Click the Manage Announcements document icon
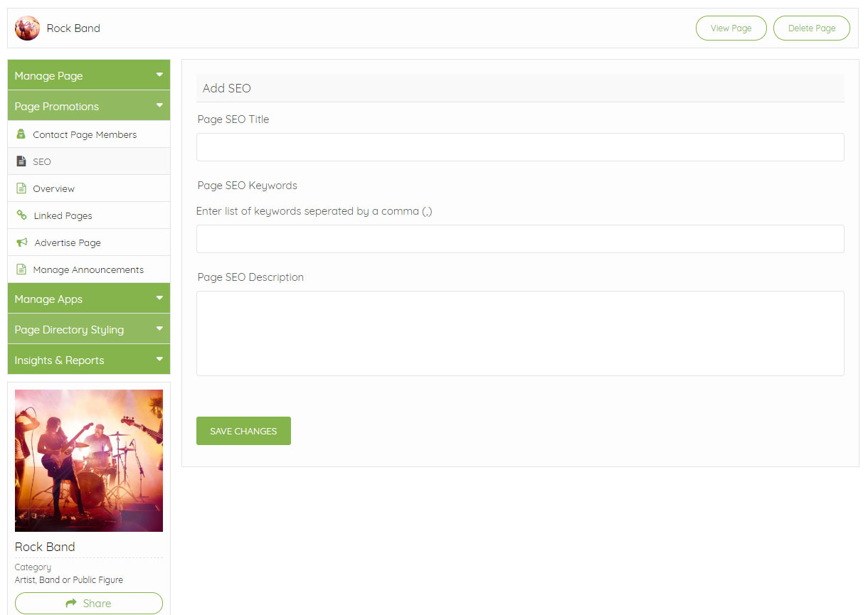This screenshot has width=868, height=615. pyautogui.click(x=21, y=269)
